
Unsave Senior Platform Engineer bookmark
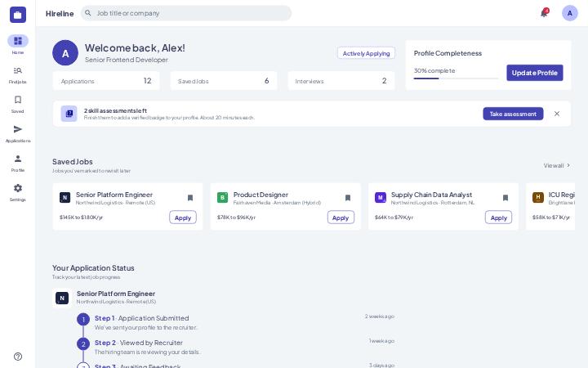(190, 198)
